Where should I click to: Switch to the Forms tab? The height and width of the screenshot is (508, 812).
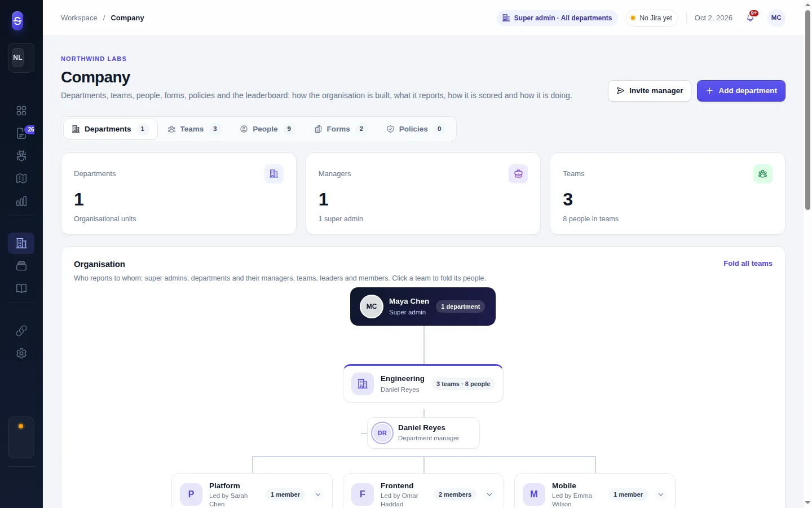(x=341, y=129)
